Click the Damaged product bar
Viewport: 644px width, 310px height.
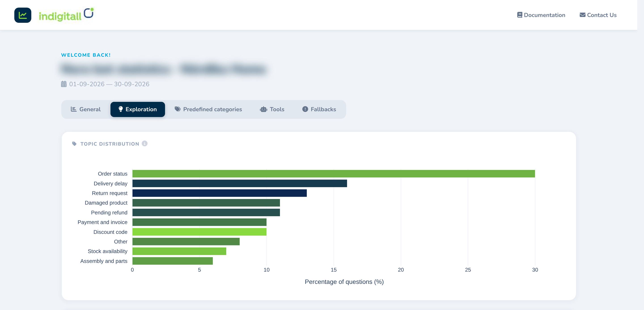coord(206,203)
